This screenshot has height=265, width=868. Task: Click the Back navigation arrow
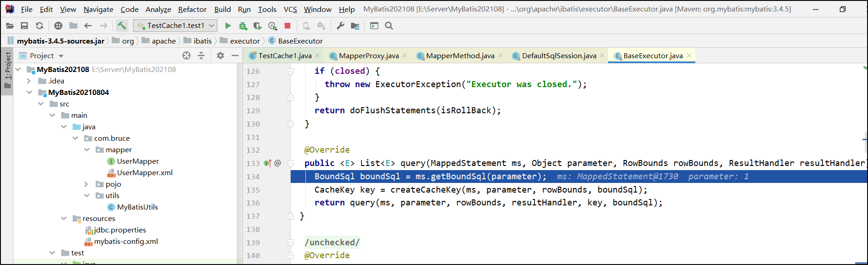pyautogui.click(x=88, y=26)
